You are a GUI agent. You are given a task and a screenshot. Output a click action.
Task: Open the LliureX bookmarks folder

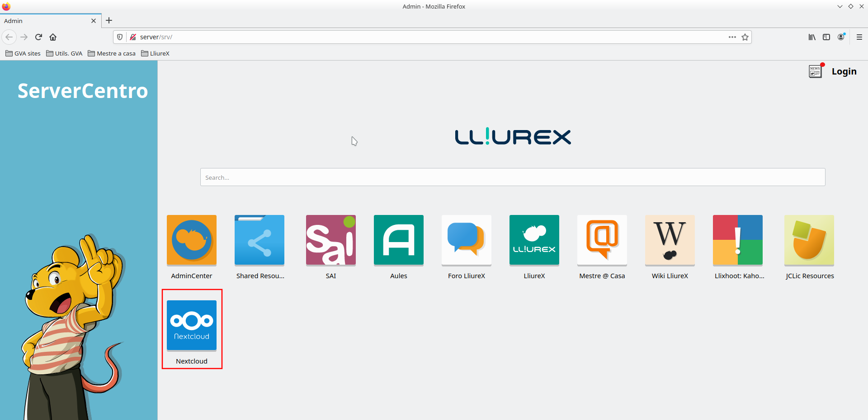[155, 53]
